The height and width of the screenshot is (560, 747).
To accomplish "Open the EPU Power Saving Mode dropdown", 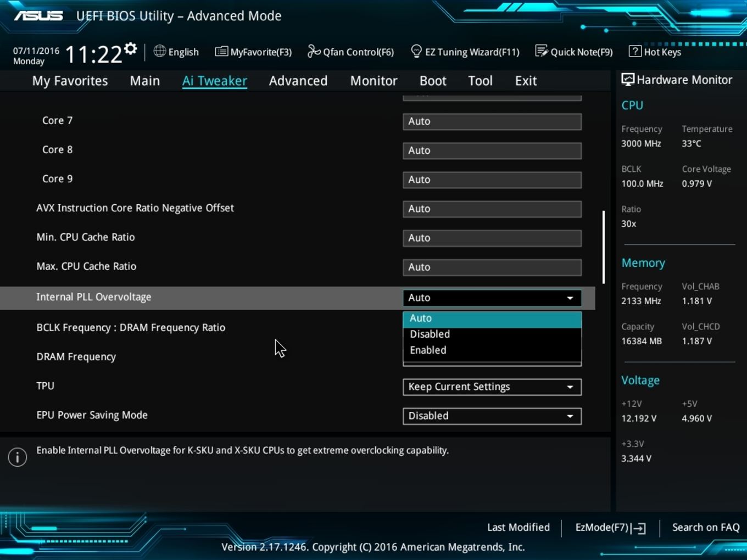I will coord(492,416).
